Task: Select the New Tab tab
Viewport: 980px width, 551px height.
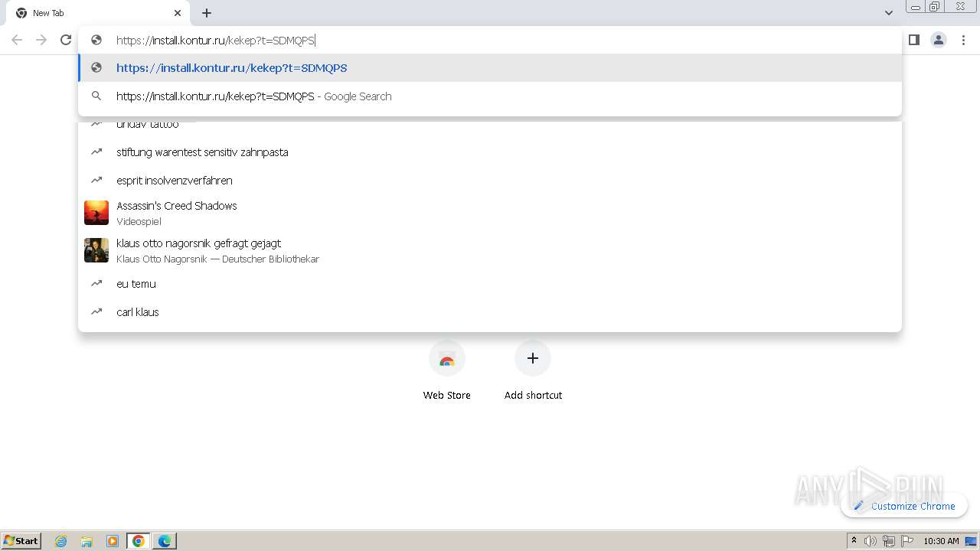Action: [100, 13]
